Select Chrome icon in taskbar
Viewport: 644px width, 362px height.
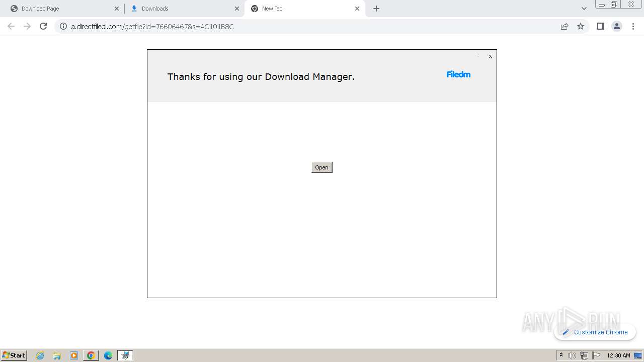(91, 355)
